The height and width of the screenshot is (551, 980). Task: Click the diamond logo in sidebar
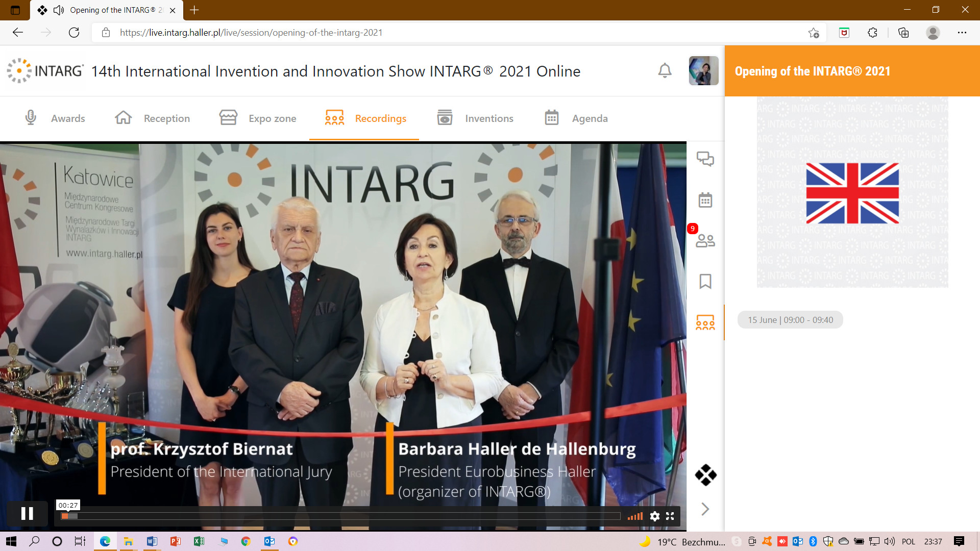[x=705, y=475]
